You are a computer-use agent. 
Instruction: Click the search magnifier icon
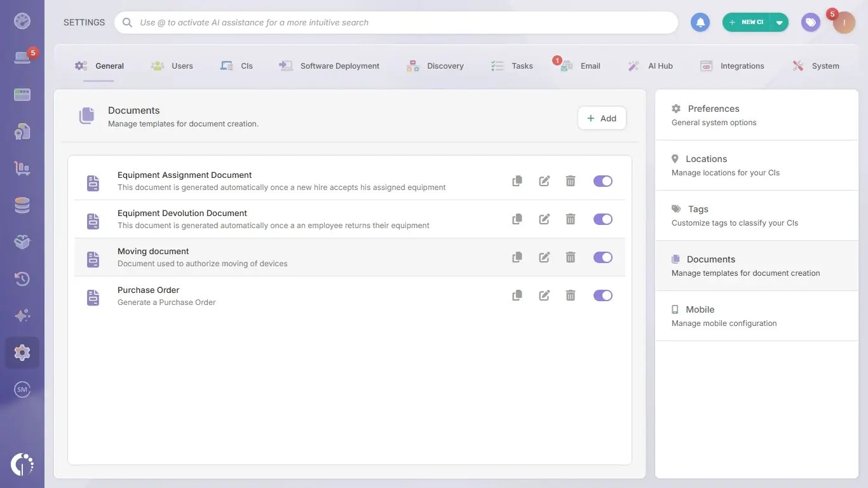128,22
